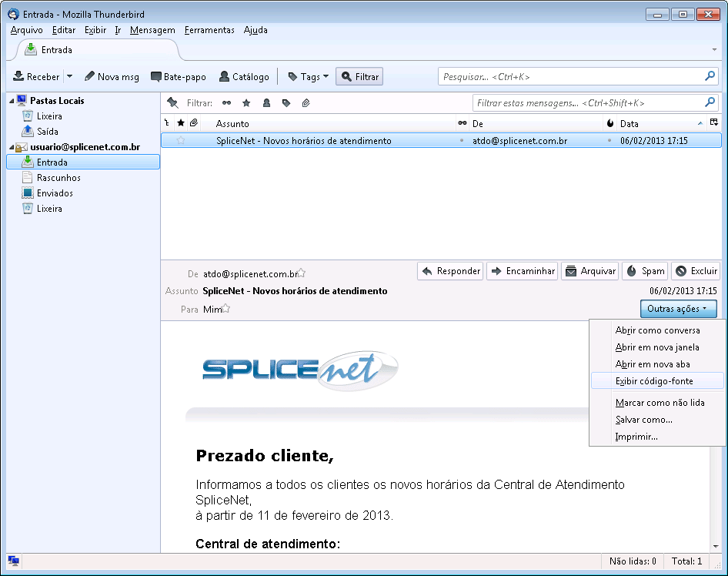
Task: Toggle the Filtrar quick filter button
Action: tap(360, 77)
